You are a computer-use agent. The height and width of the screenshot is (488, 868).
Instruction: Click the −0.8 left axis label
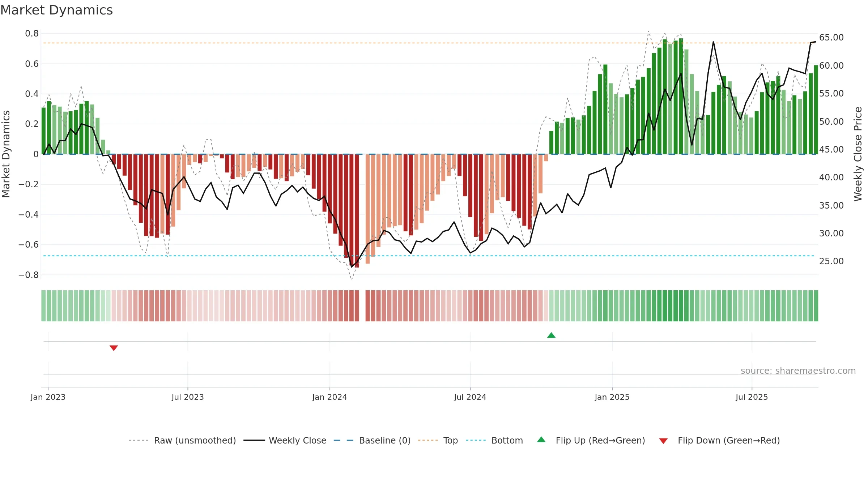[x=29, y=275]
